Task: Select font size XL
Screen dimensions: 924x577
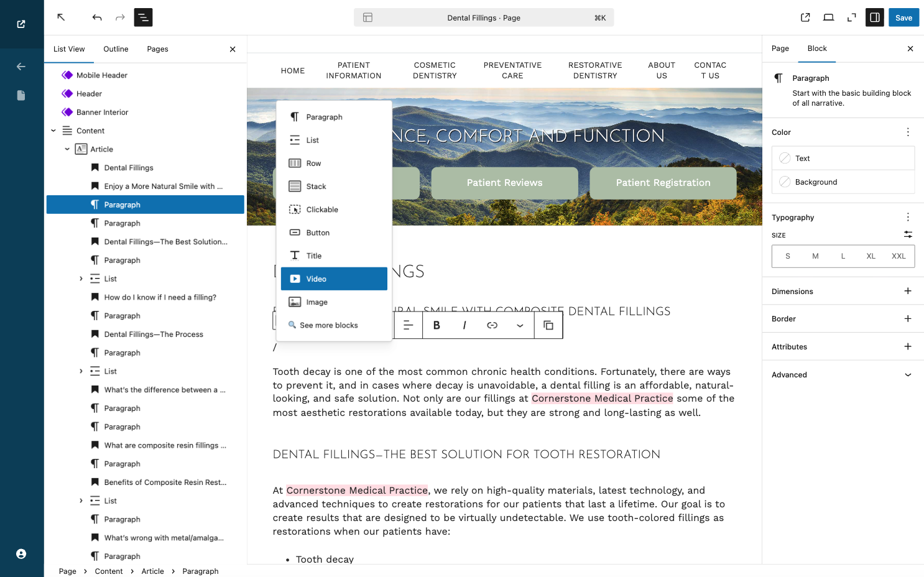Action: [871, 256]
